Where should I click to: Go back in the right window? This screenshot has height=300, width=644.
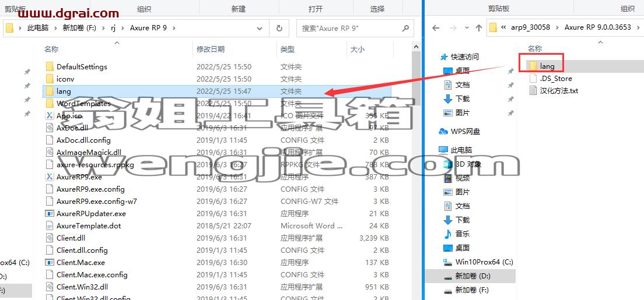(436, 28)
